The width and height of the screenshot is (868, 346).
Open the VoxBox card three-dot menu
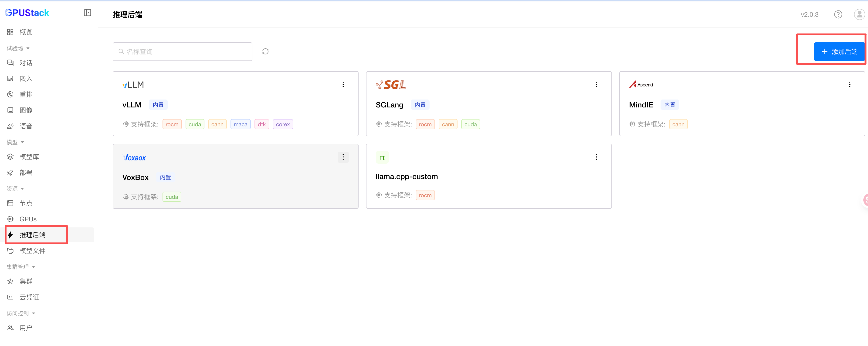(x=343, y=157)
